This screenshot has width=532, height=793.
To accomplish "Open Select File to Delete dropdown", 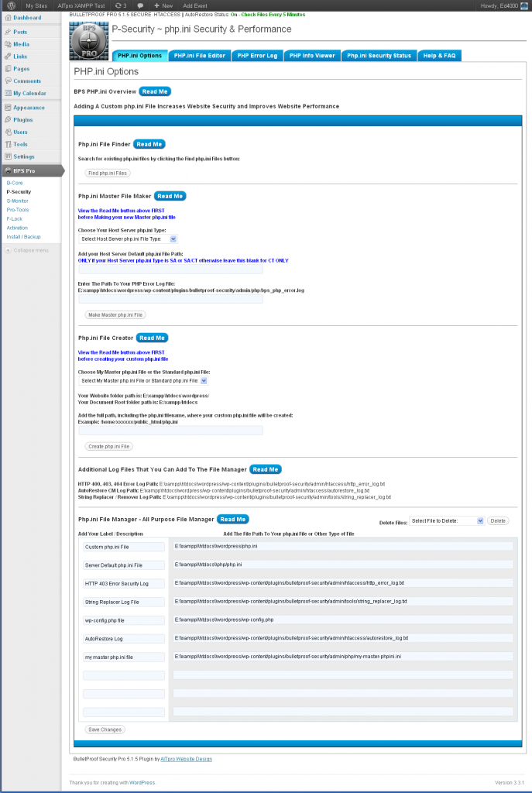I will (x=447, y=521).
